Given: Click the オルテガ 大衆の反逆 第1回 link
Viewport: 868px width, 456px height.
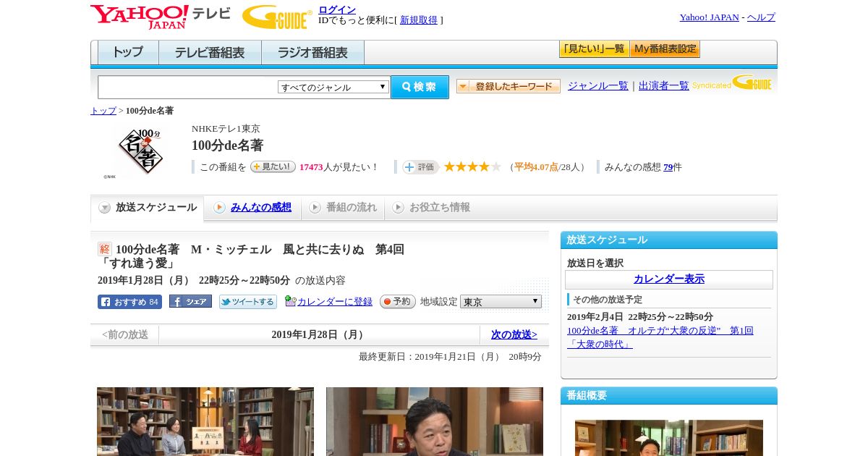Looking at the screenshot, I should (x=660, y=337).
